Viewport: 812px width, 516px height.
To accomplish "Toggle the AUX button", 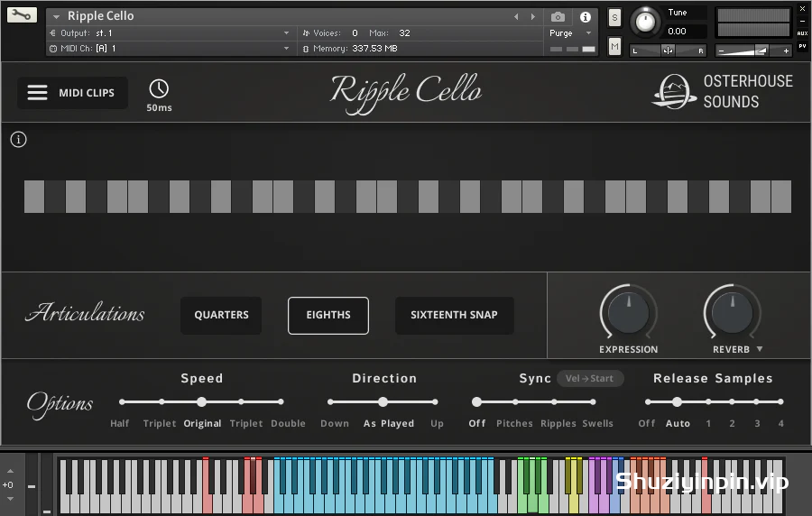I will [x=802, y=33].
